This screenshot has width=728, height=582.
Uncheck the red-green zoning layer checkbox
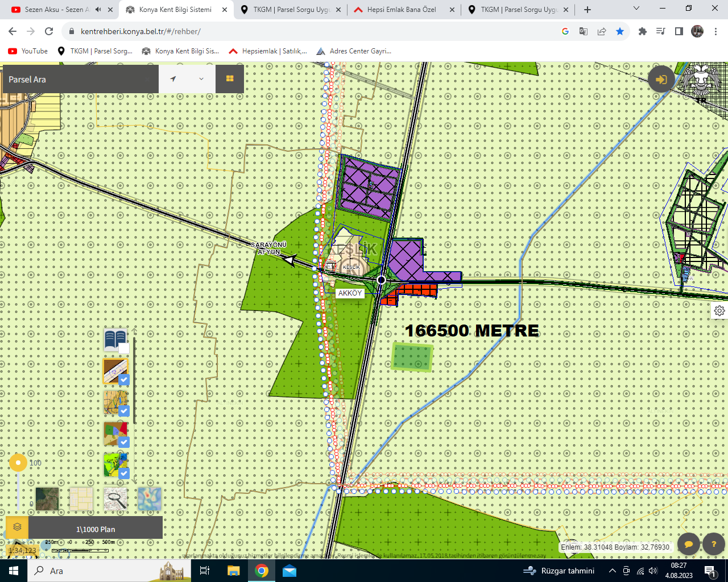pyautogui.click(x=123, y=442)
